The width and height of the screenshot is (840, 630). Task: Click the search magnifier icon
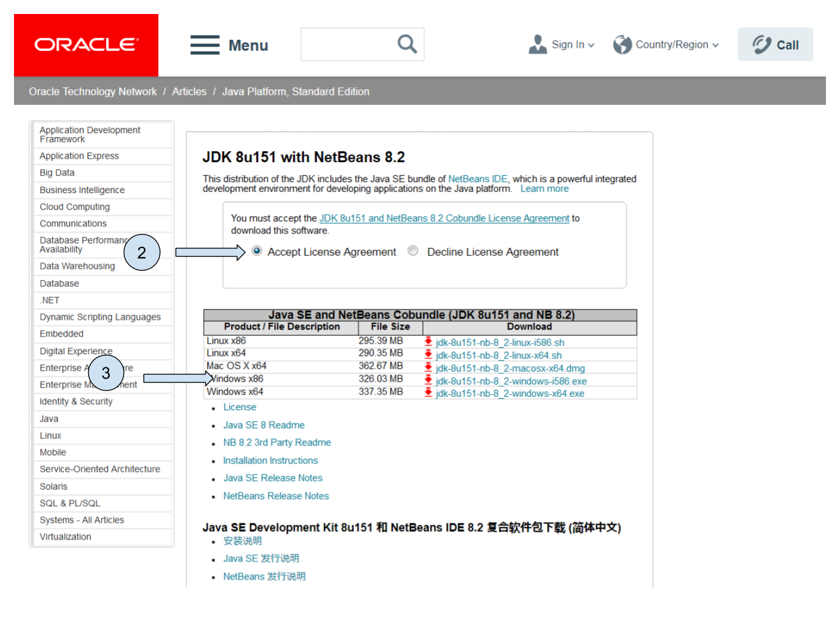(x=407, y=44)
